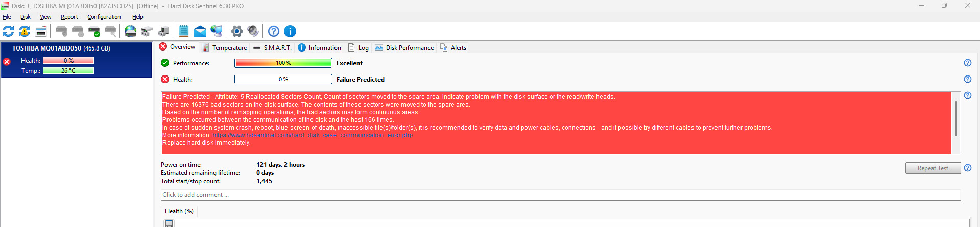Screen dimensions: 980x227
Task: Click the Performance 100% progress bar
Action: [283, 63]
